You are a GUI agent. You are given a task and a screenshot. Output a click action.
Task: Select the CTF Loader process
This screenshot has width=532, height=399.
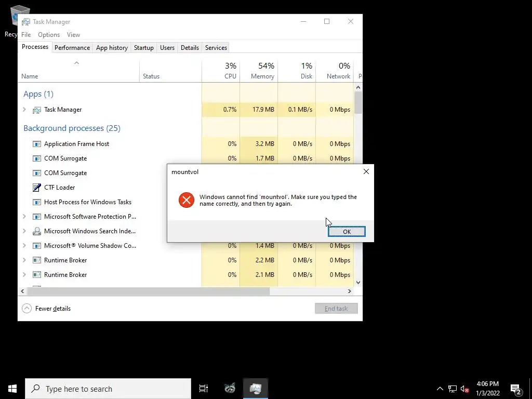pyautogui.click(x=59, y=187)
